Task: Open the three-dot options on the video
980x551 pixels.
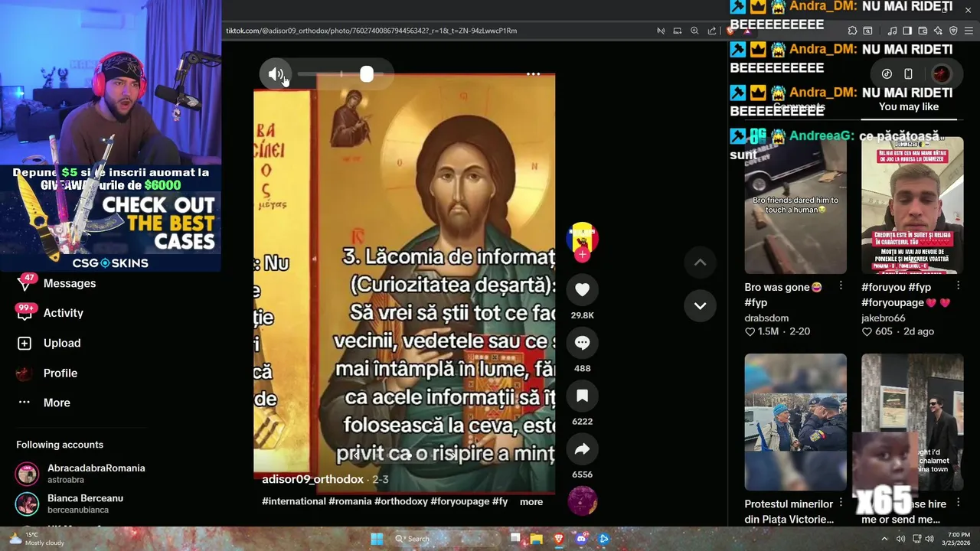Action: (534, 74)
